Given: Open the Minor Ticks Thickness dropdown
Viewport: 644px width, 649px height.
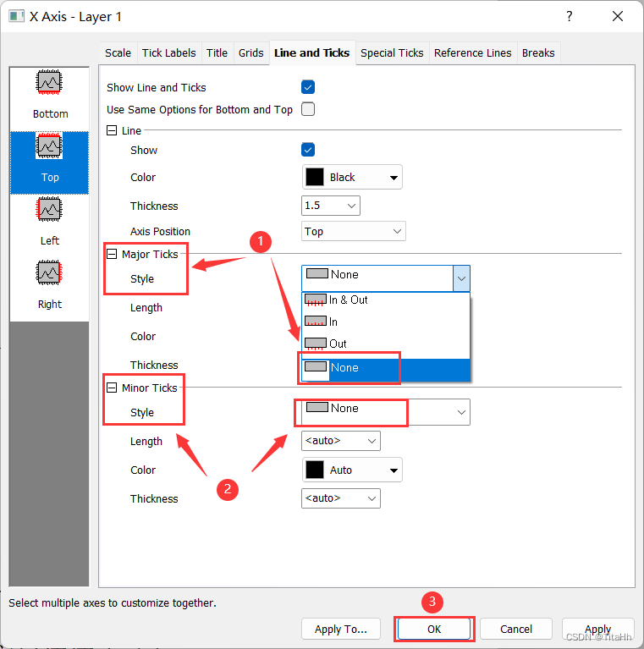Looking at the screenshot, I should pos(341,498).
